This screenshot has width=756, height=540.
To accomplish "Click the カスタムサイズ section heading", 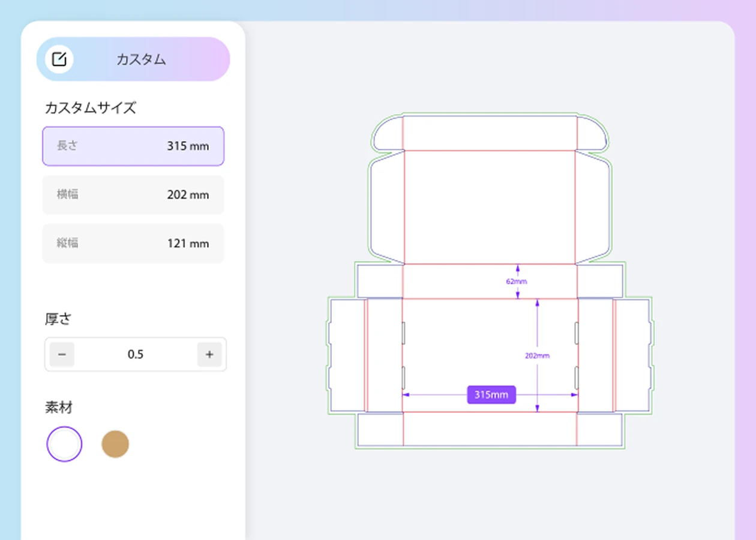I will coord(91,108).
